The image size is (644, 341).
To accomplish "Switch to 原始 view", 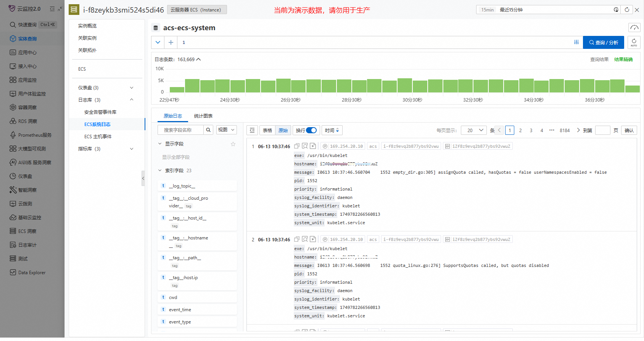I will point(283,131).
